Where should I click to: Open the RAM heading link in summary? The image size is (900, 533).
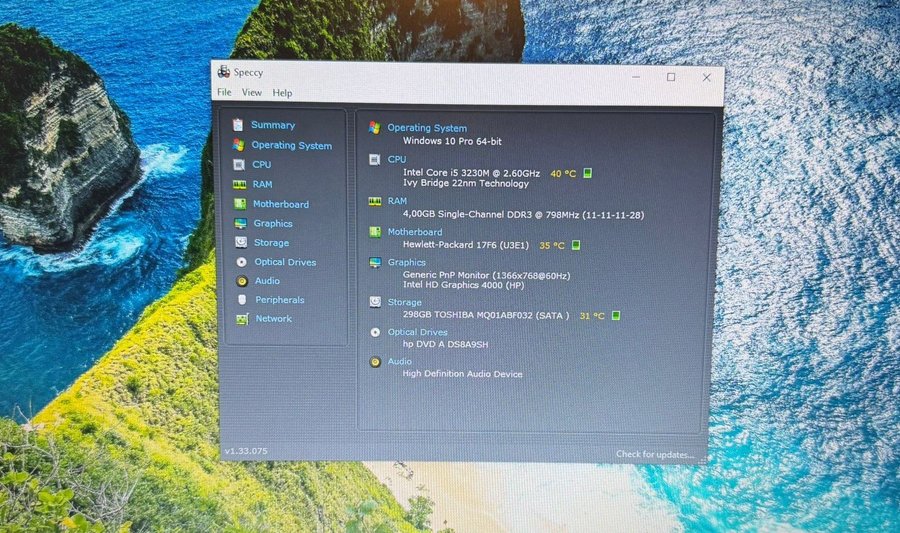point(397,201)
